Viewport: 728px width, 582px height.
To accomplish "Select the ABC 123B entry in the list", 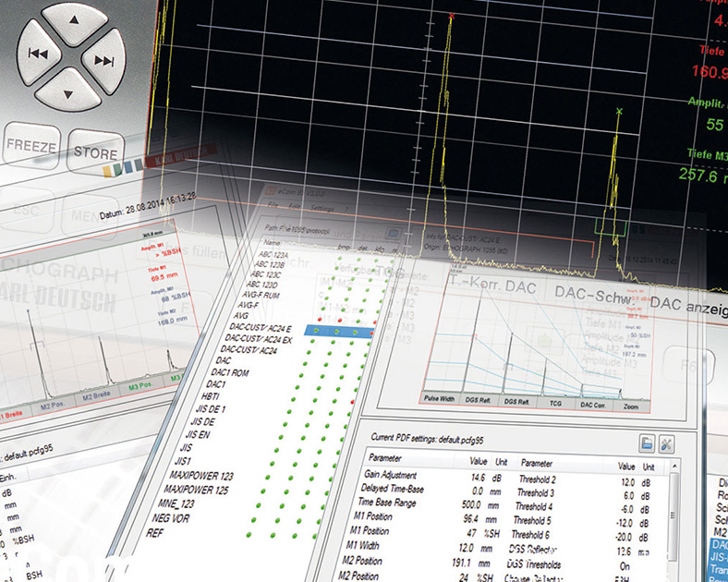I will pos(269,264).
